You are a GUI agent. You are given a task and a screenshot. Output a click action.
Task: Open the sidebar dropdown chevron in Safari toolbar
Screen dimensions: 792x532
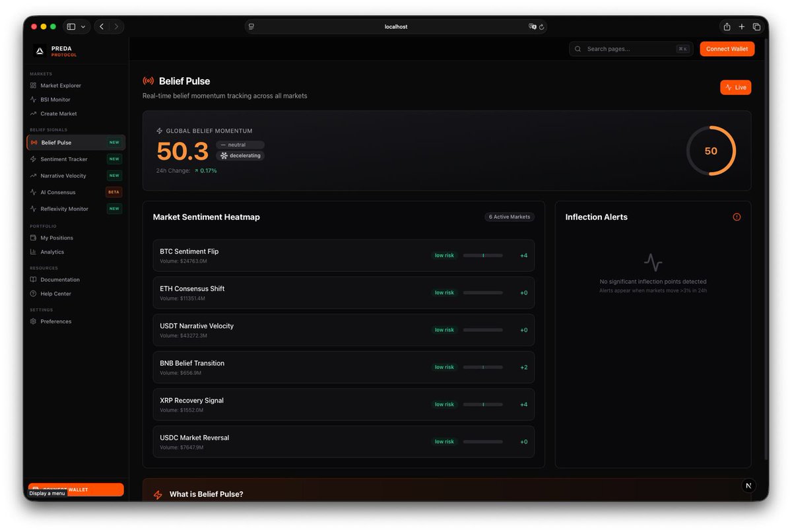pos(83,27)
